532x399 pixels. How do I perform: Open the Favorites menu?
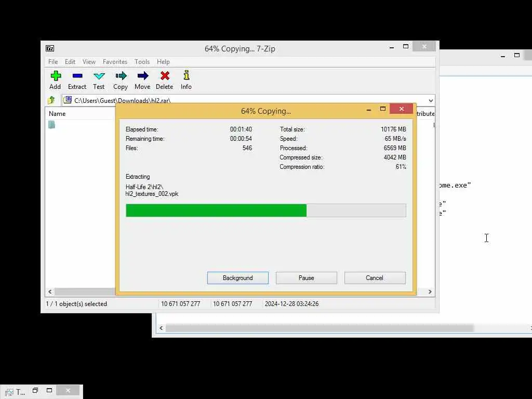115,62
